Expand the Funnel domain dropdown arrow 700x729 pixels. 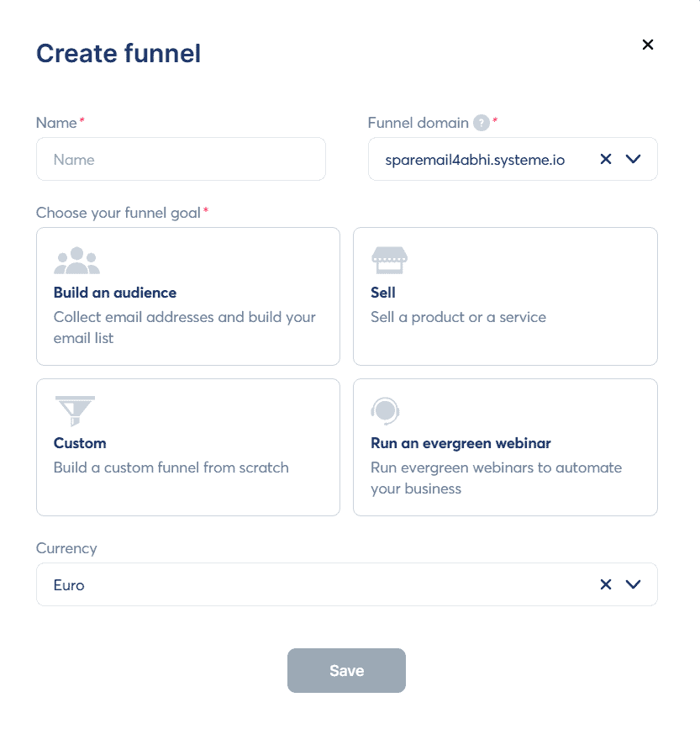click(x=634, y=159)
